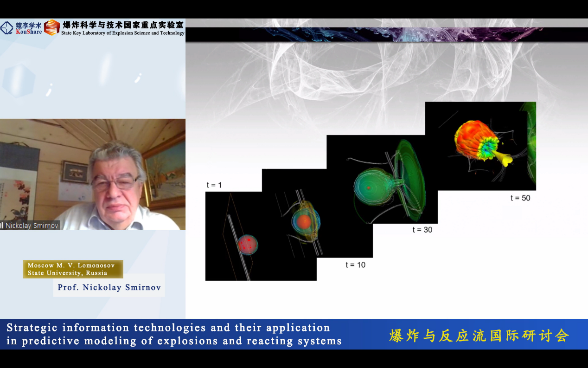This screenshot has height=368, width=588.
Task: Click the red sphere in the t = 1 image
Action: tap(248, 244)
